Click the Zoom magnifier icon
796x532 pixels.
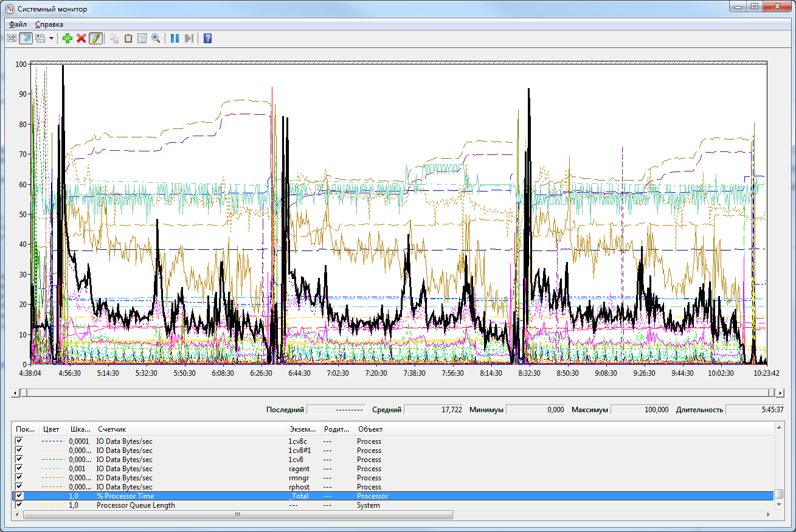tap(156, 38)
